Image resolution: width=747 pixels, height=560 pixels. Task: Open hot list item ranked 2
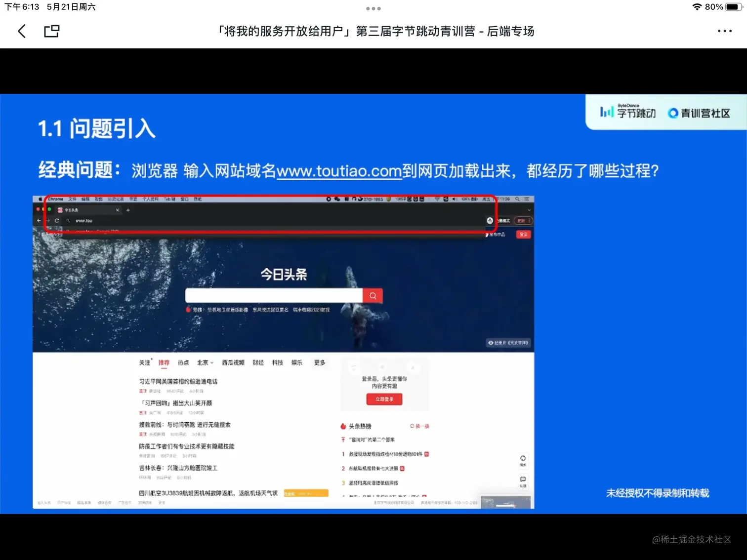[x=373, y=468]
